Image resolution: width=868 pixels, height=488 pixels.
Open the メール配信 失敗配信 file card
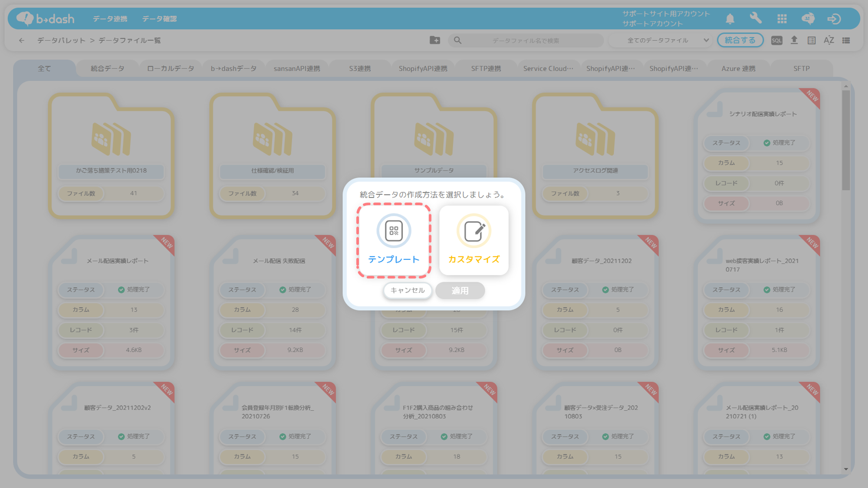[x=273, y=303]
